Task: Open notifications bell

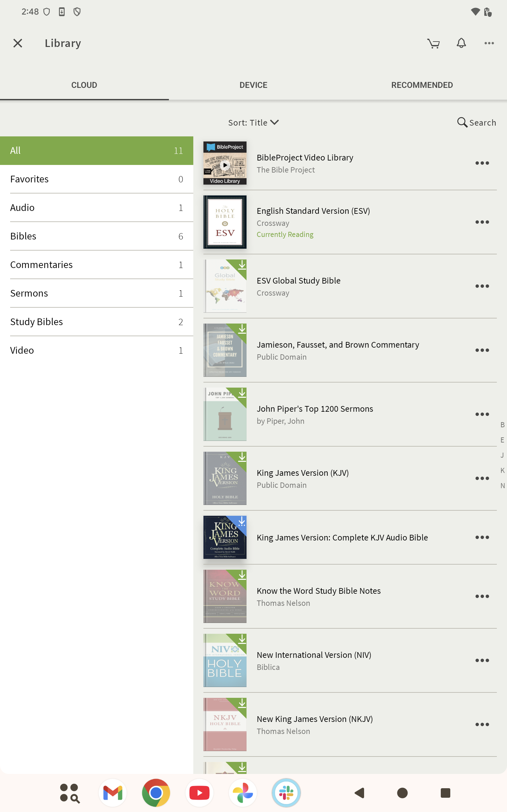Action: click(x=461, y=43)
